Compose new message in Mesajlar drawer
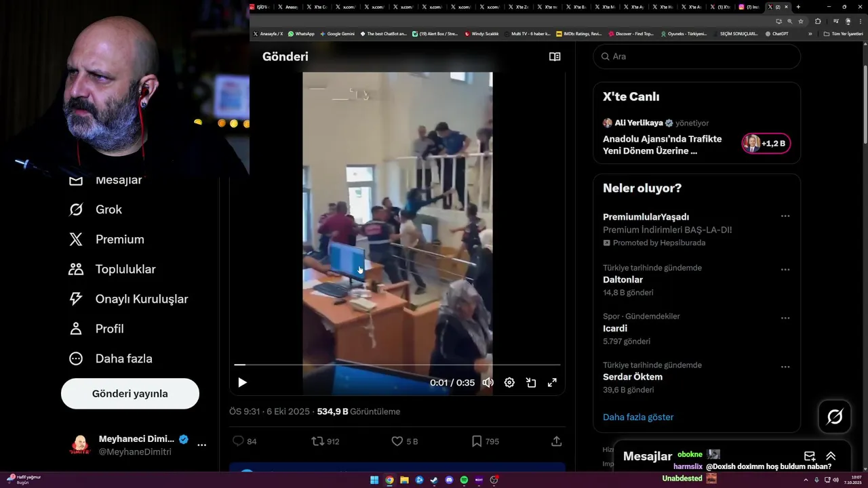This screenshot has width=868, height=488. click(x=809, y=456)
